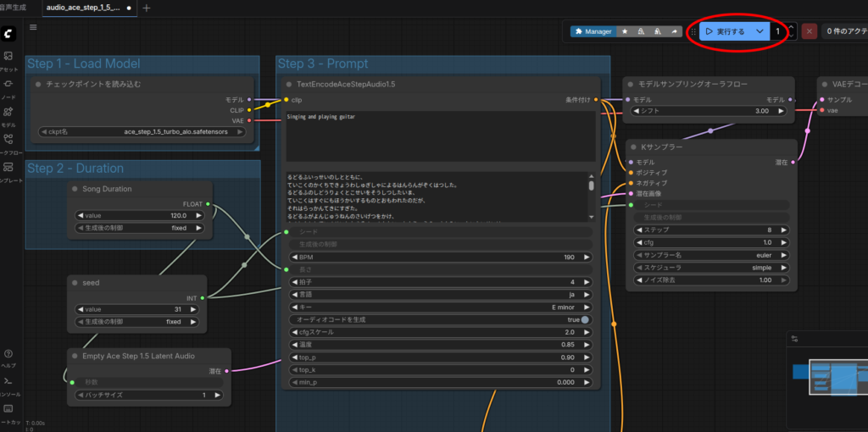The width and height of the screenshot is (868, 432).
Task: Collapse the Song Duration node via its dot
Action: tap(74, 189)
